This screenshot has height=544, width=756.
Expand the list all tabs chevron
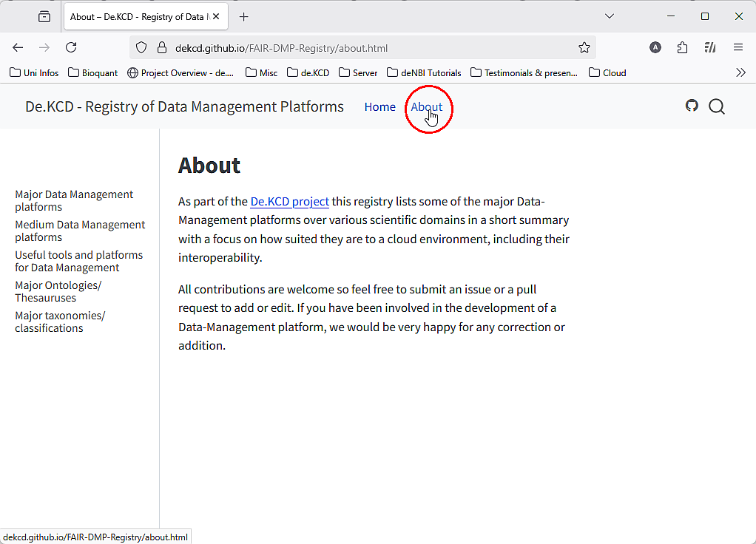610,16
